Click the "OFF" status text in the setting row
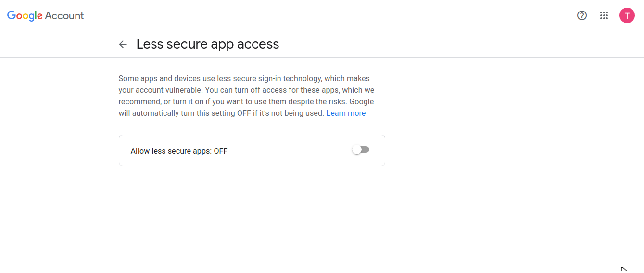The image size is (644, 273). 221,151
